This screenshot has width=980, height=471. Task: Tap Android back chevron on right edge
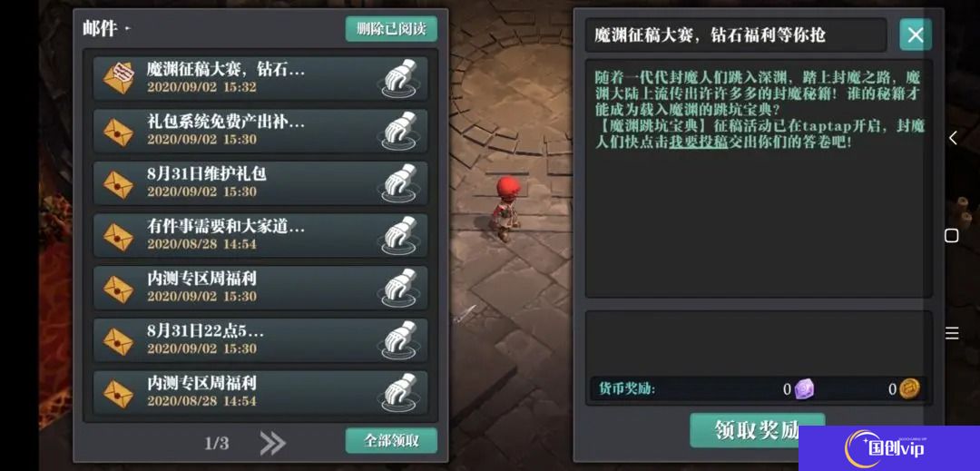tap(953, 138)
